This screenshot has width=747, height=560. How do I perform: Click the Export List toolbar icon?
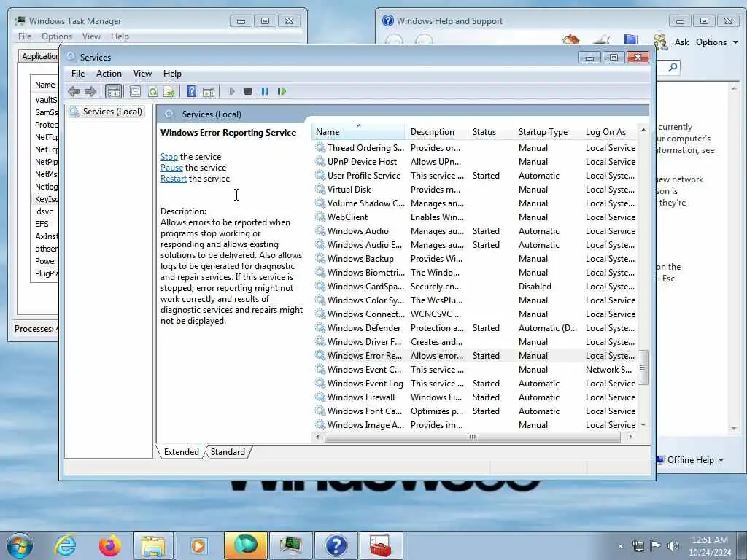coord(169,91)
